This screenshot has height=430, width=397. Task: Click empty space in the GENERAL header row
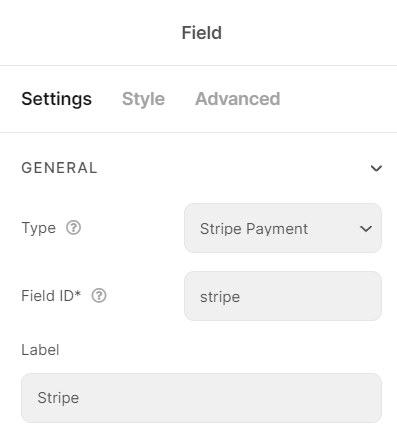[x=233, y=168]
